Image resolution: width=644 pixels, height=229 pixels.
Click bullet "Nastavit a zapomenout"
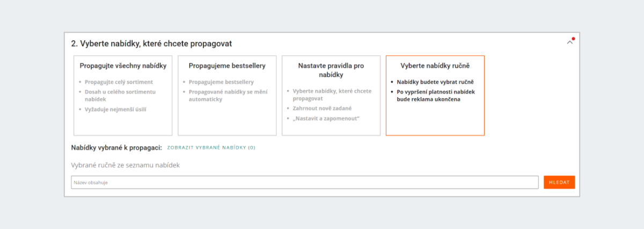pos(326,118)
